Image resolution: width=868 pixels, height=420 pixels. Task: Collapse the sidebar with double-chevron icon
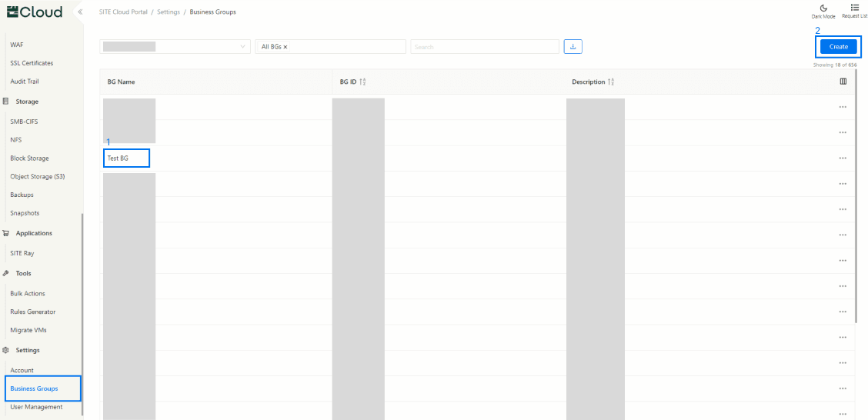pos(80,12)
